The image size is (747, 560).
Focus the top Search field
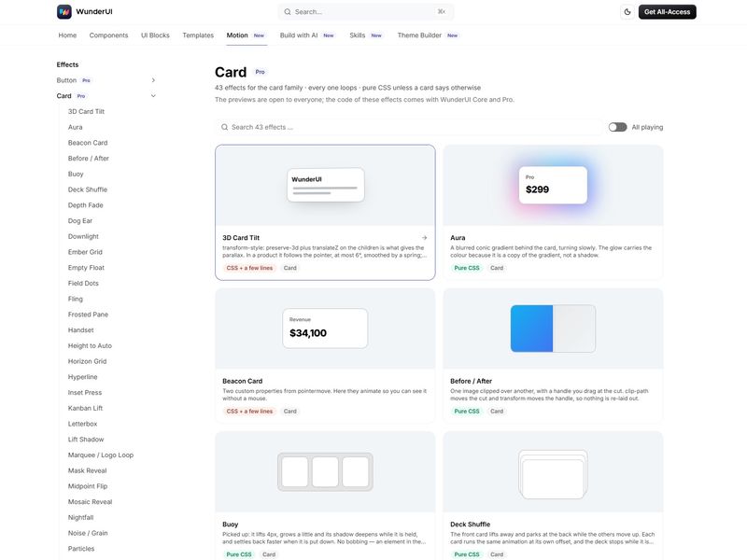[365, 12]
